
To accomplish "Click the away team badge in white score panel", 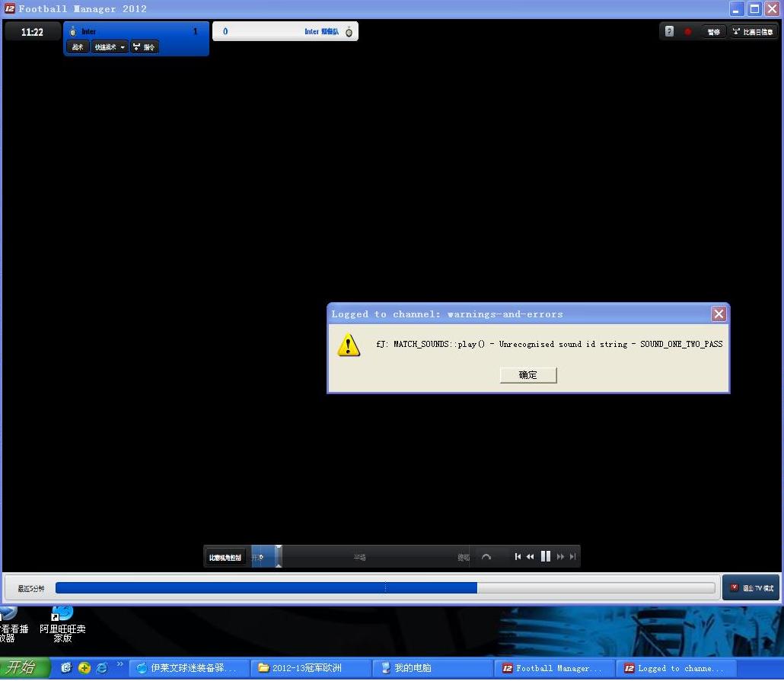I will pyautogui.click(x=349, y=32).
